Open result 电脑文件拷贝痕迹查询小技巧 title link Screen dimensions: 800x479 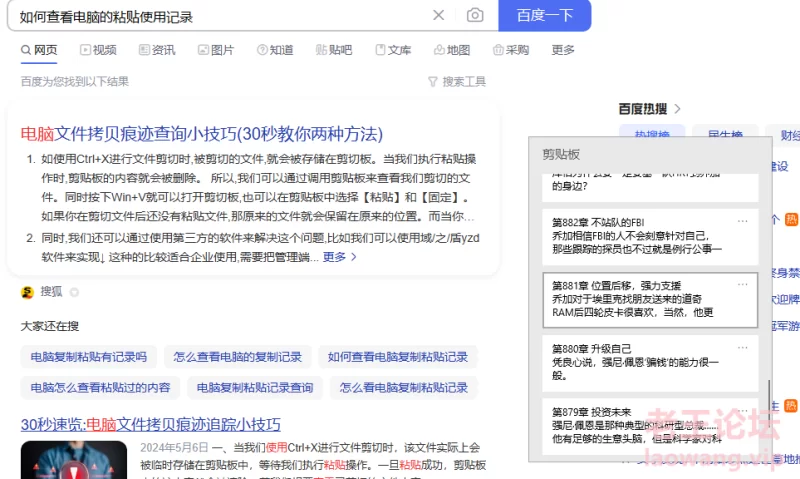pyautogui.click(x=202, y=134)
